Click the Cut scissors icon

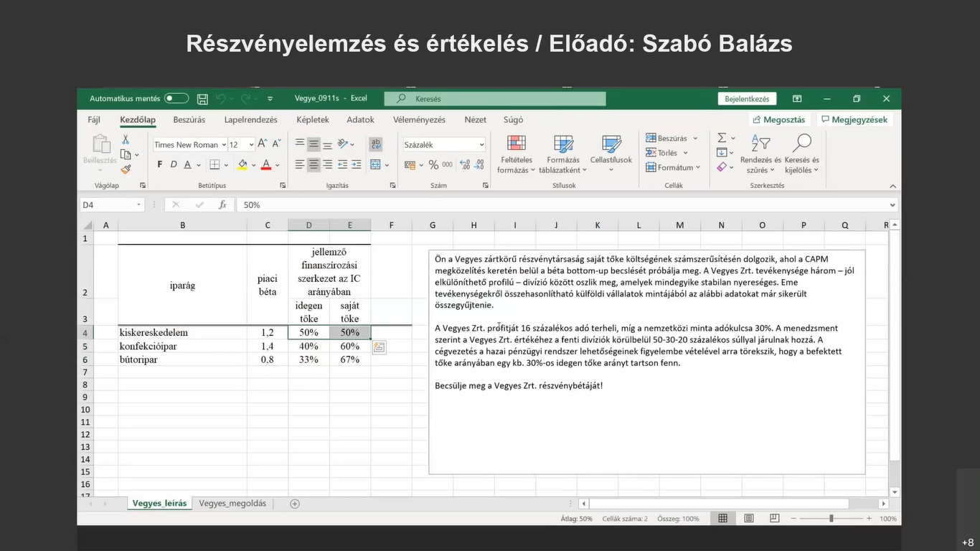(x=126, y=139)
